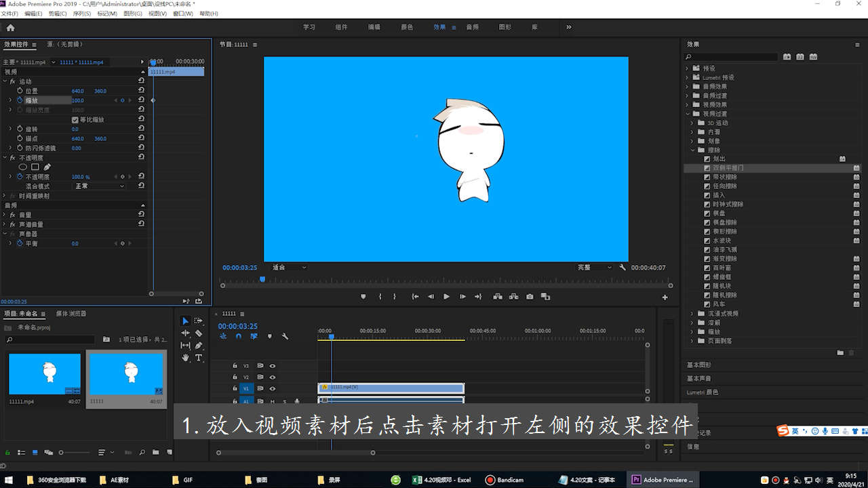Open the Lumetri 颜色 panel
Image resolution: width=868 pixels, height=488 pixels.
pyautogui.click(x=702, y=392)
